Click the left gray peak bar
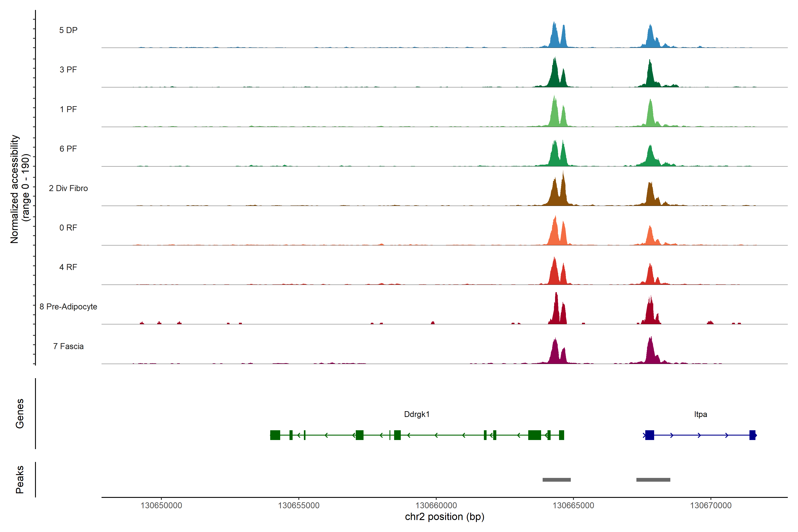 click(556, 480)
